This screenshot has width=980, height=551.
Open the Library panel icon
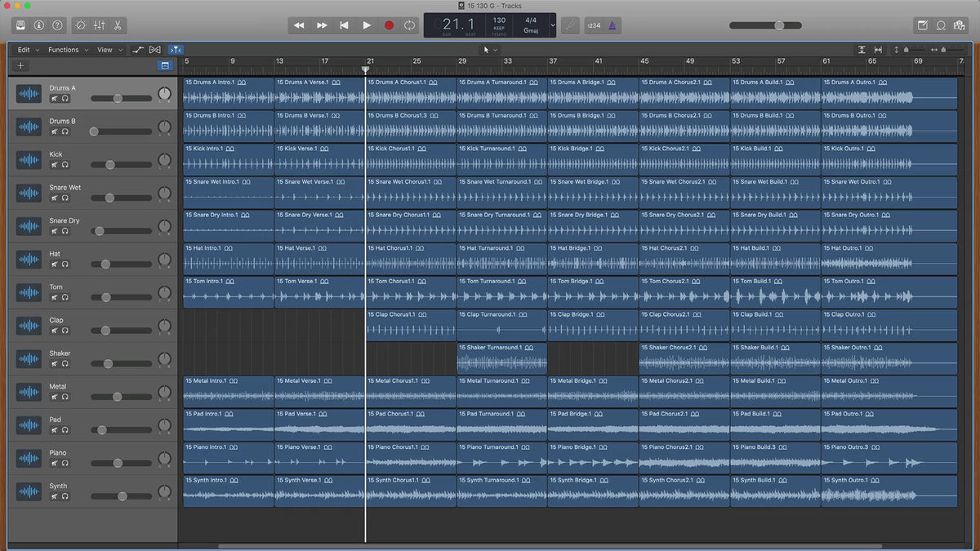click(x=20, y=25)
